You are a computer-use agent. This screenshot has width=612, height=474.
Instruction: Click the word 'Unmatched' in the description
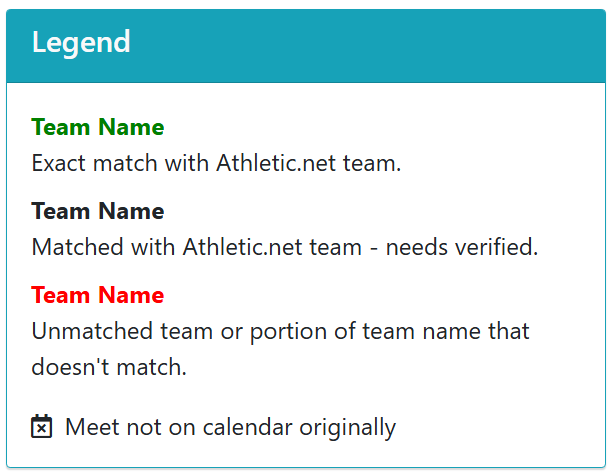click(x=92, y=331)
